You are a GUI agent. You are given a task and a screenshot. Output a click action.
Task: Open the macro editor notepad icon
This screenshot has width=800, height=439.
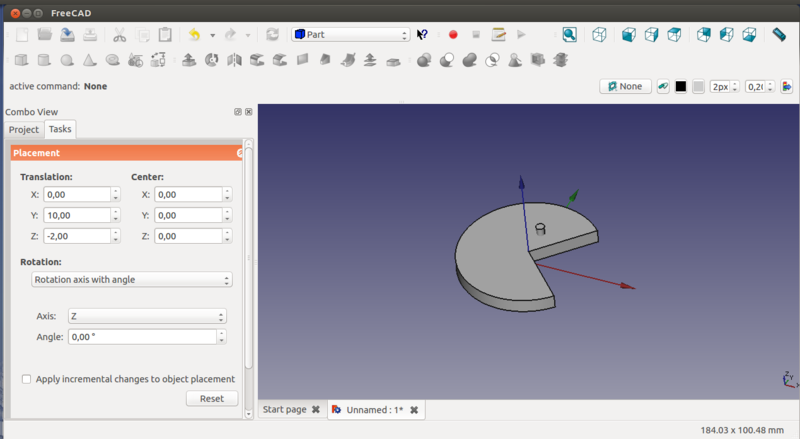point(499,34)
